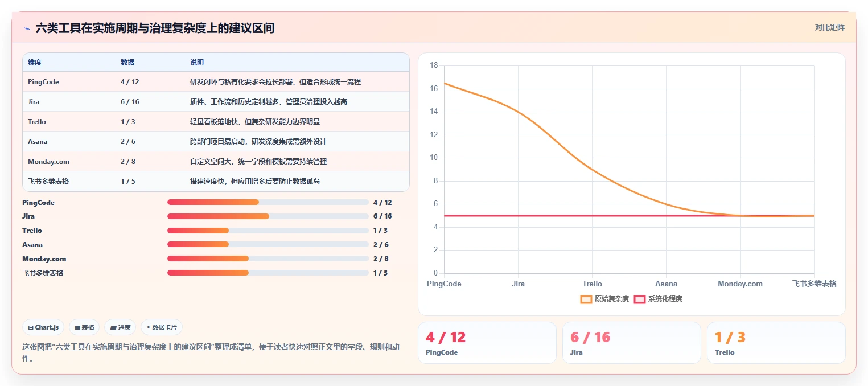Click the 跨部门项目易启动 description text
Screen dimensions: 868x386
pos(258,142)
